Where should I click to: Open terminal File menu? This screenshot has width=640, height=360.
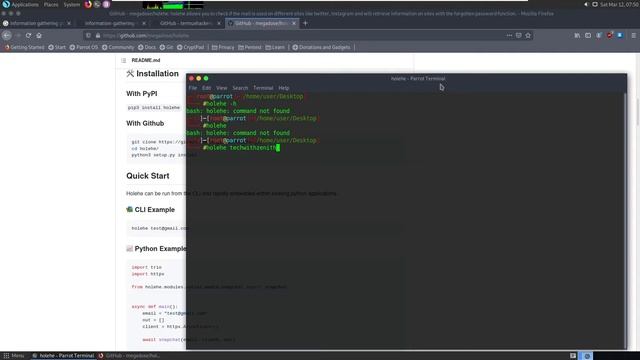coord(193,88)
